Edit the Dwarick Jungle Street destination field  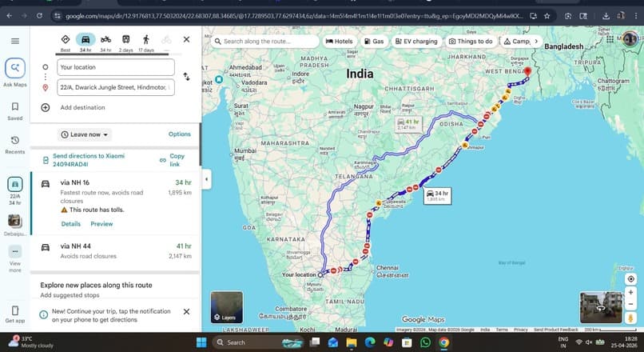(x=115, y=87)
